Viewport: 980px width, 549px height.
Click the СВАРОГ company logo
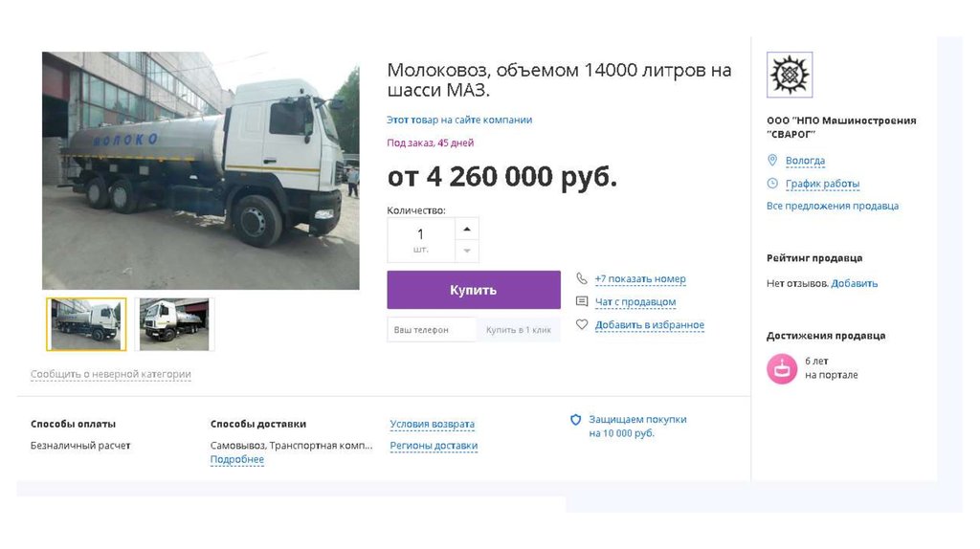tap(790, 75)
